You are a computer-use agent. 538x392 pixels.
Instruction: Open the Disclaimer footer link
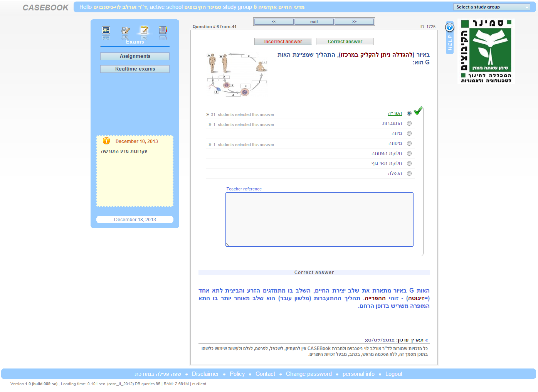[x=205, y=374]
